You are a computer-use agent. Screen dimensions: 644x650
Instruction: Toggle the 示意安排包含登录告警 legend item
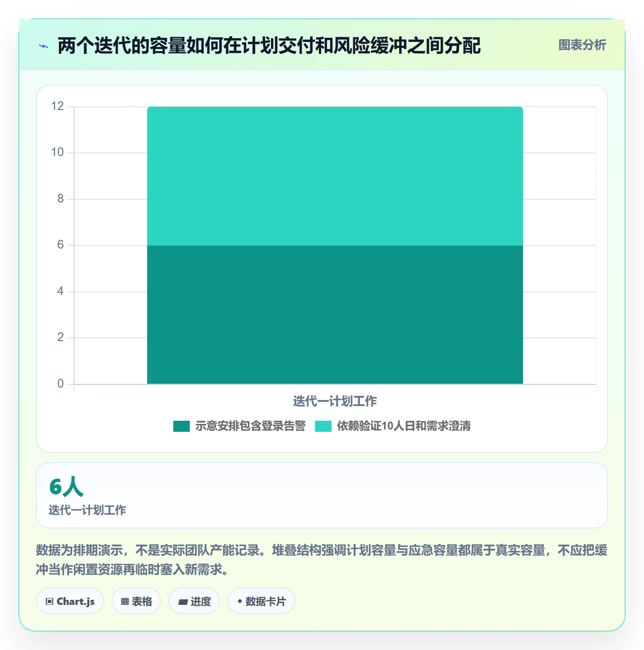(239, 426)
